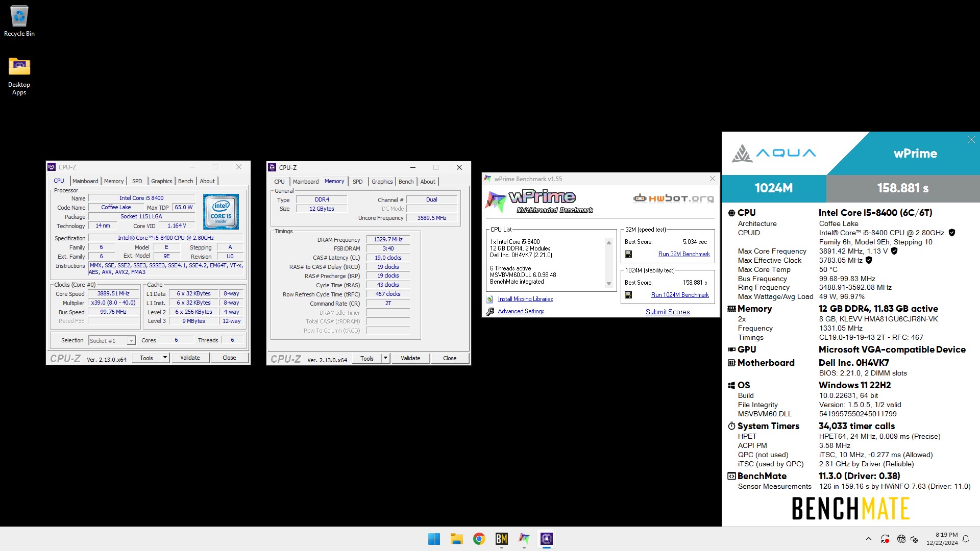Click Validate in left CPU-Z window
The height and width of the screenshot is (551, 980).
[190, 358]
